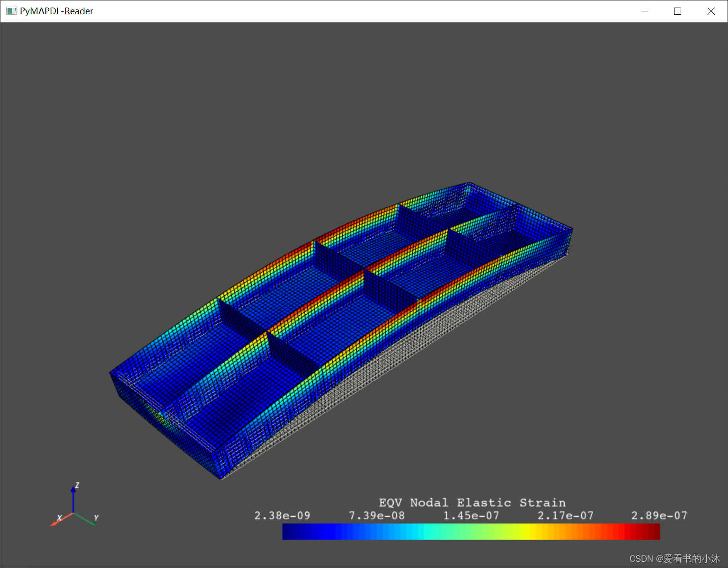
Task: Click the maximum value 2.89e-07 label
Action: 659,515
